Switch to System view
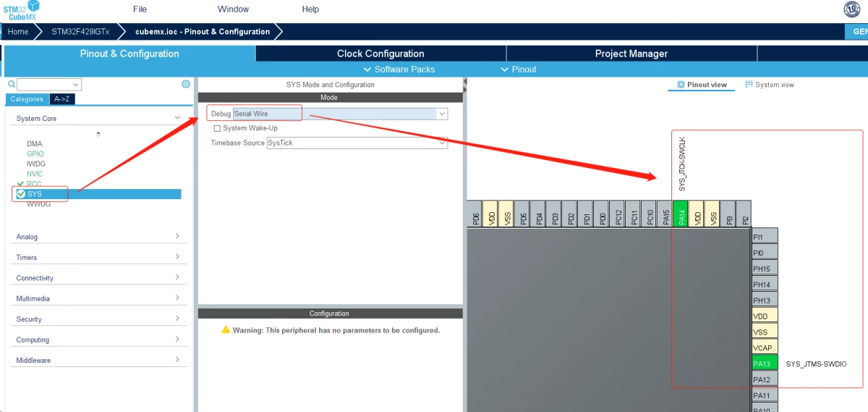The image size is (868, 412). (770, 85)
